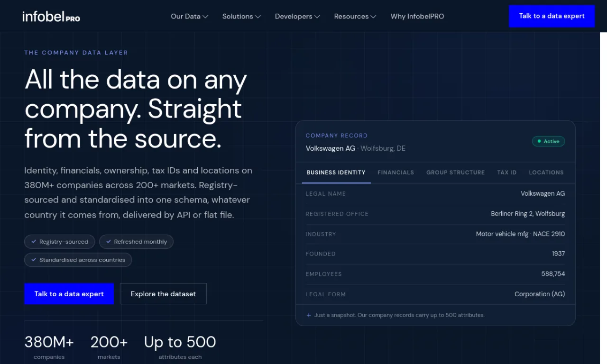This screenshot has width=607, height=364.
Task: Click the Standardised across countries badge
Action: (x=78, y=260)
